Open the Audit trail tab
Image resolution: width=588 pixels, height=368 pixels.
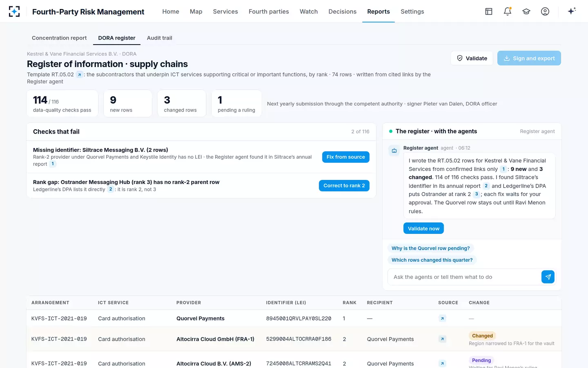[x=160, y=38]
